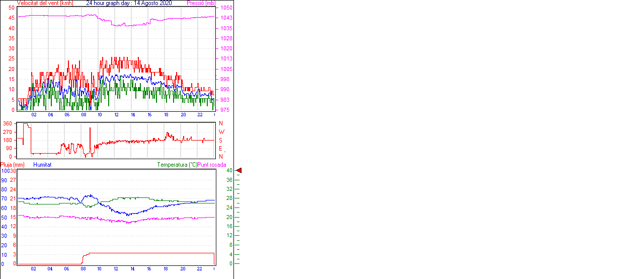Click the 'W' compass direction label
The height and width of the screenshot is (279, 644).
[x=221, y=132]
